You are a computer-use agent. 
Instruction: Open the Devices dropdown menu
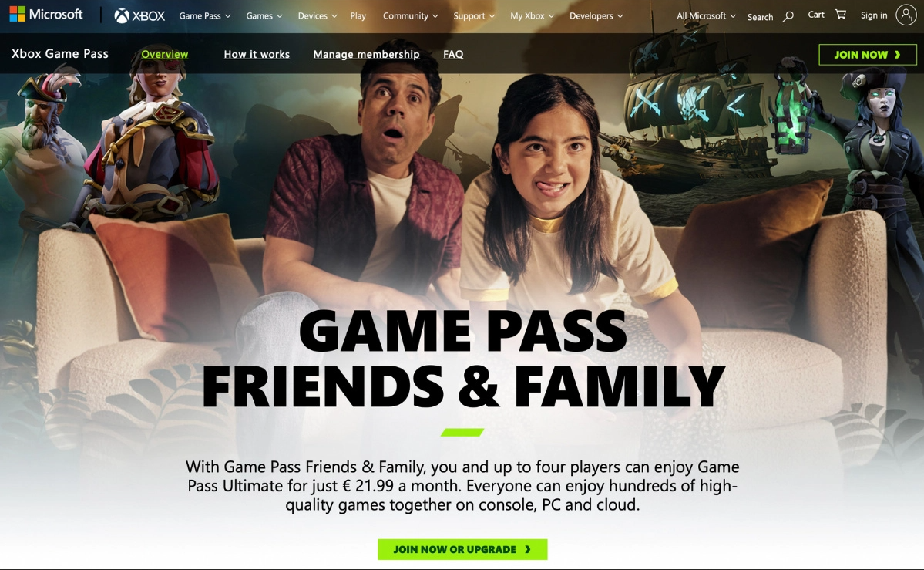coord(318,16)
